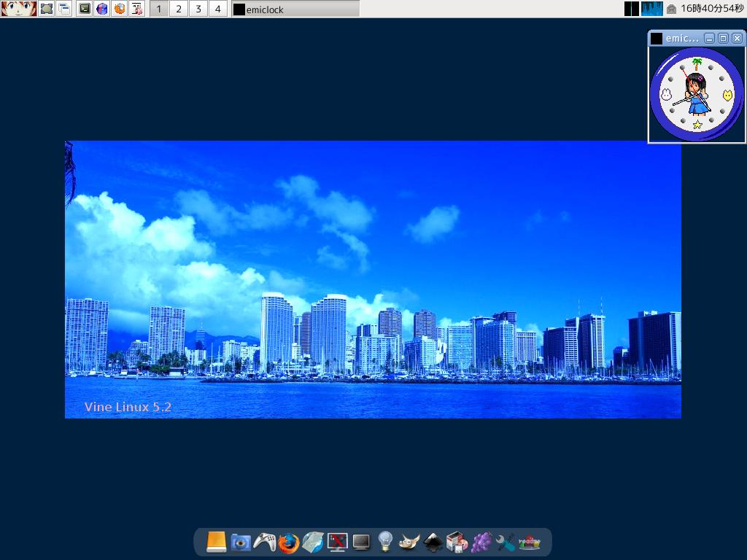This screenshot has height=560, width=747.
Task: Open GIMP from the bottom dock
Action: click(410, 542)
